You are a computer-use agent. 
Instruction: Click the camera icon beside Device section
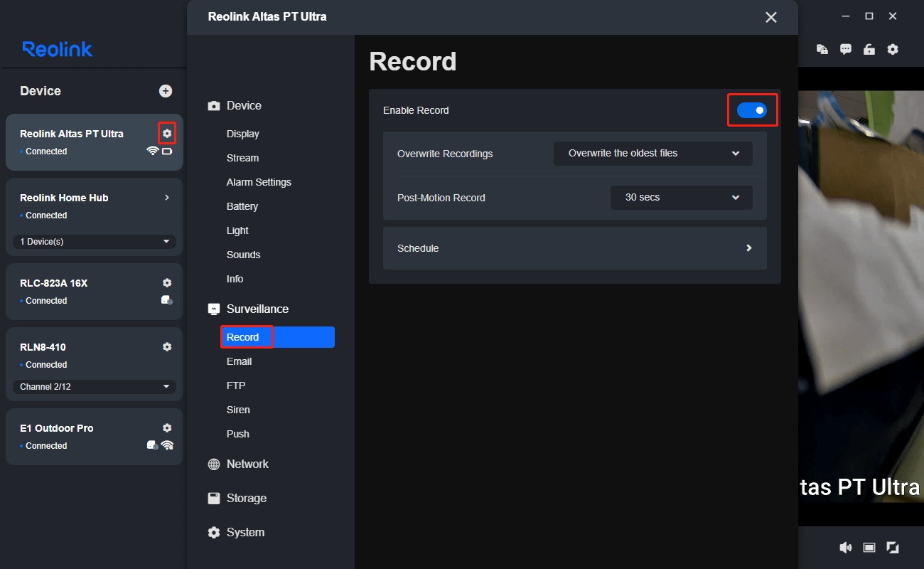(214, 105)
